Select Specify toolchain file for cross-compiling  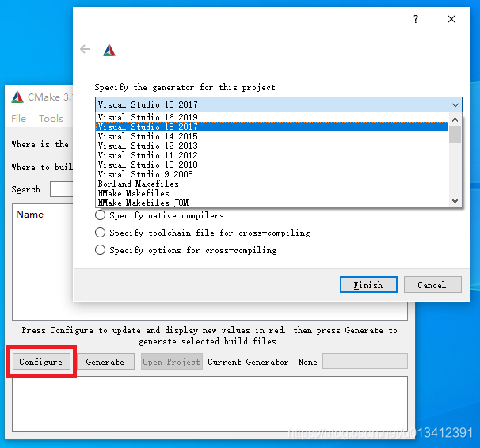(100, 233)
